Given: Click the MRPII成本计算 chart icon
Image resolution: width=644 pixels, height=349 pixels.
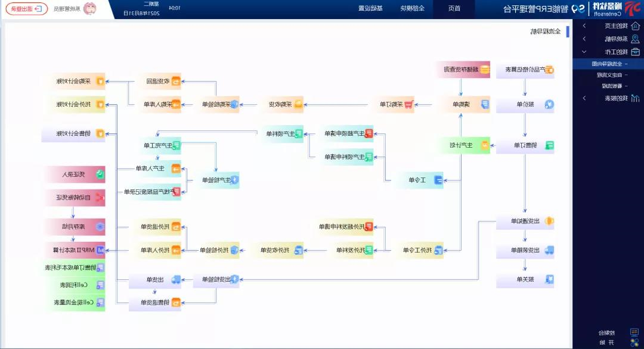Looking at the screenshot, I should (100, 250).
